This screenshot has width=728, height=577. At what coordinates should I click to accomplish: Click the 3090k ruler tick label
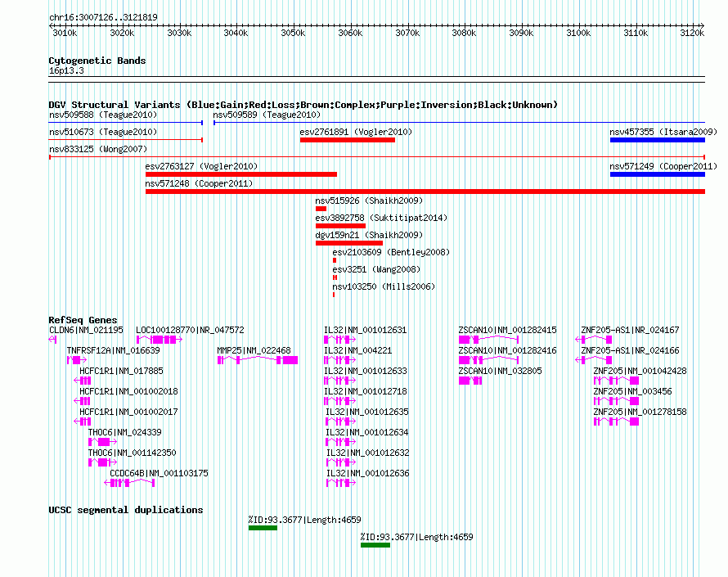click(521, 33)
